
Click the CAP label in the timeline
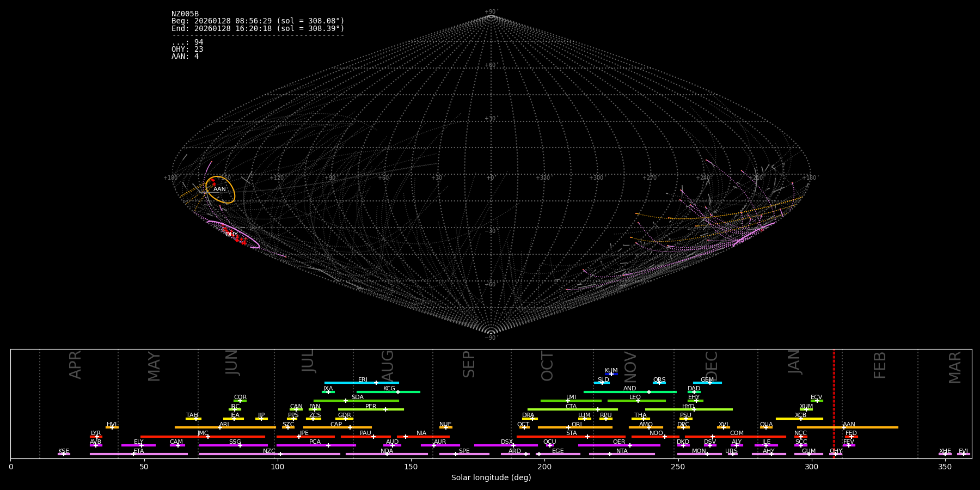point(336,425)
